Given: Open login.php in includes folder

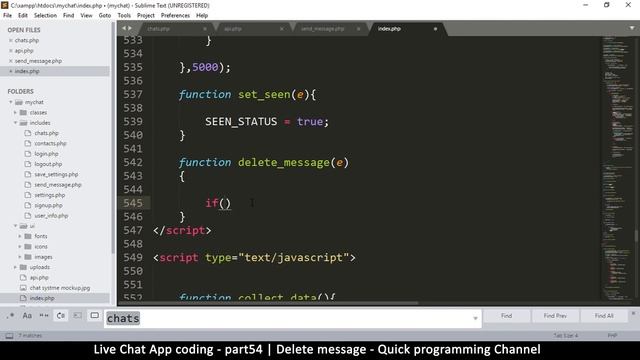Looking at the screenshot, I should [x=46, y=154].
